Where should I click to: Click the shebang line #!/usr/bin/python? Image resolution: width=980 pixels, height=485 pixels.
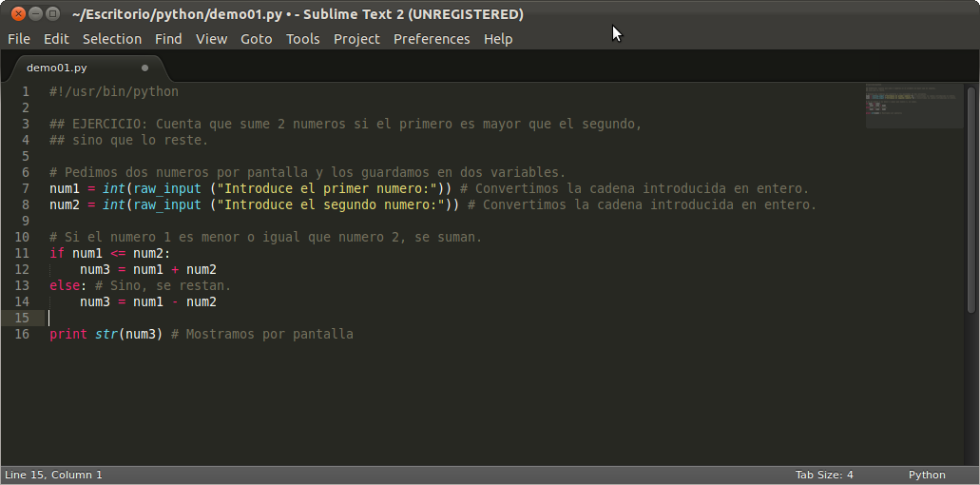[114, 92]
